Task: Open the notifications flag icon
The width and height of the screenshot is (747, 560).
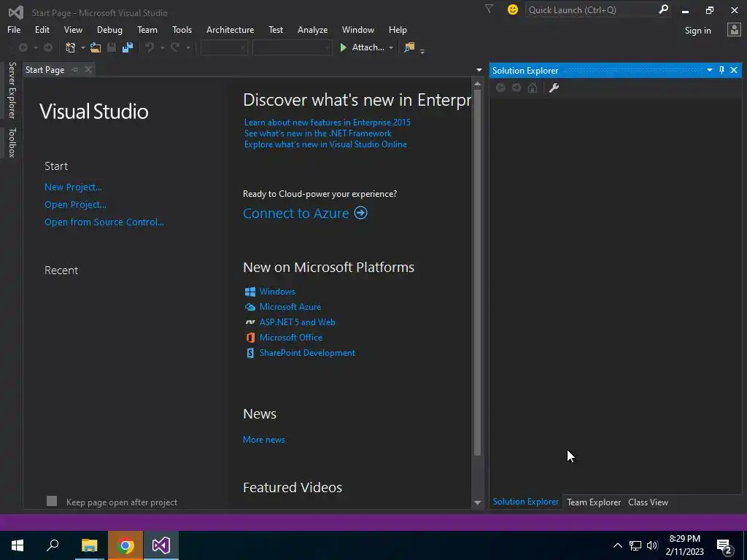Action: point(489,9)
